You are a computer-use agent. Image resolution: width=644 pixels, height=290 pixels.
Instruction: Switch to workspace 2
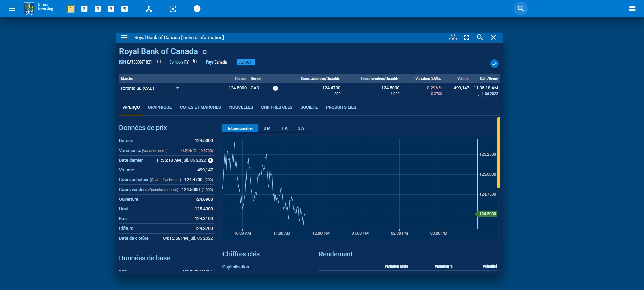pyautogui.click(x=84, y=9)
